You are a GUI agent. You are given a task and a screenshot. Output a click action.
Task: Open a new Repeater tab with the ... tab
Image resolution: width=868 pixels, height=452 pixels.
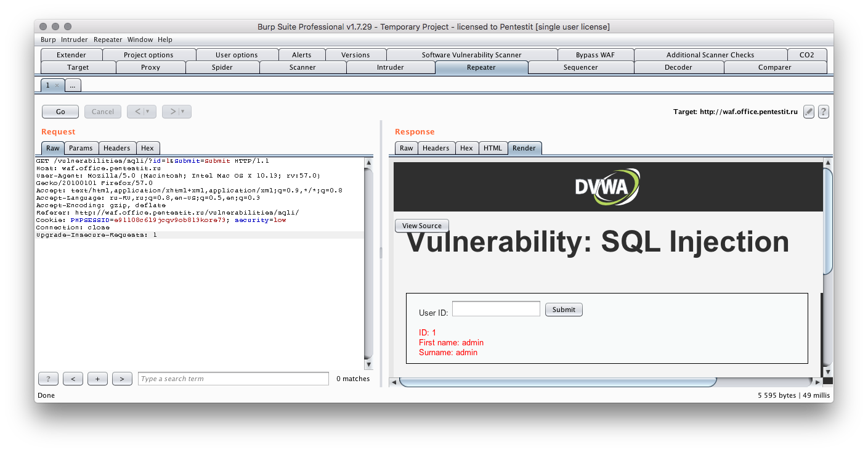(x=72, y=86)
